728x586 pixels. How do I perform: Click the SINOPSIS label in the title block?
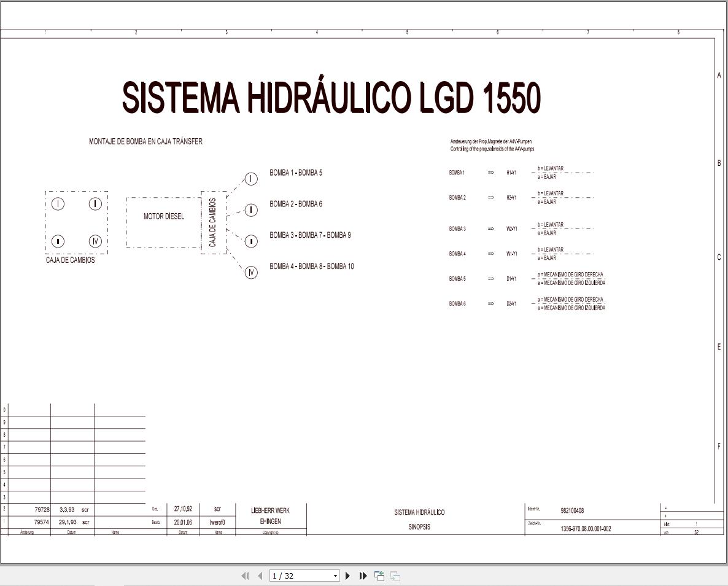pos(420,526)
